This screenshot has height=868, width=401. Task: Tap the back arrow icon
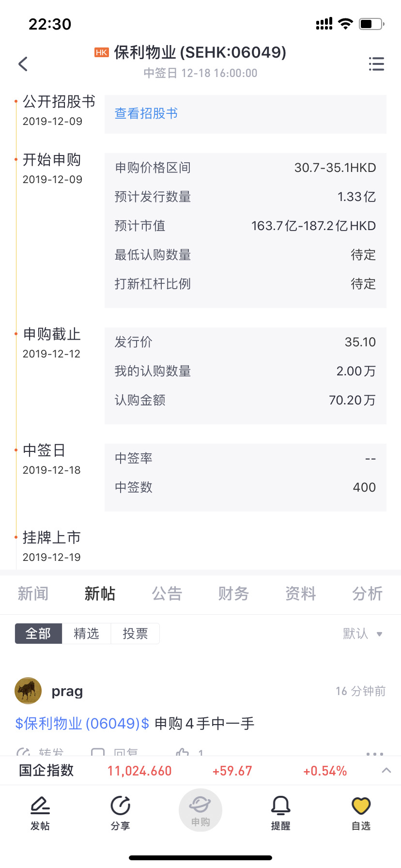23,64
